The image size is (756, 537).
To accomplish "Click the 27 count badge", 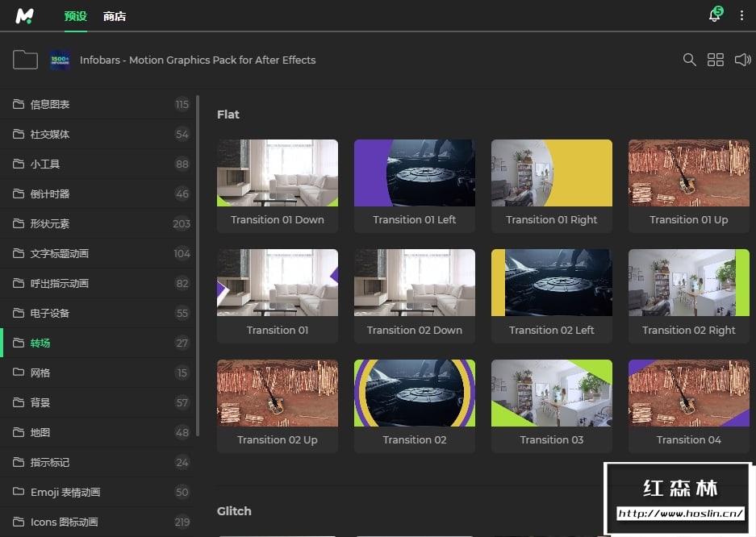I will [182, 343].
